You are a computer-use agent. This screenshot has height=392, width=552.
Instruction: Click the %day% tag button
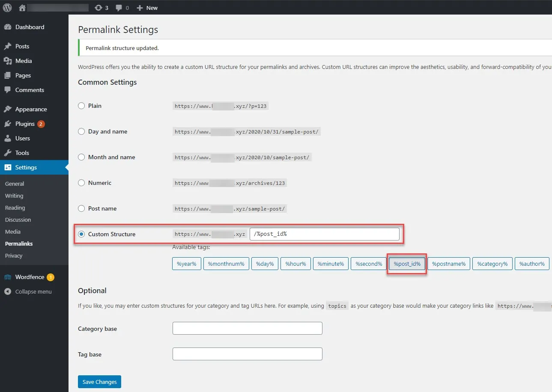[265, 264]
